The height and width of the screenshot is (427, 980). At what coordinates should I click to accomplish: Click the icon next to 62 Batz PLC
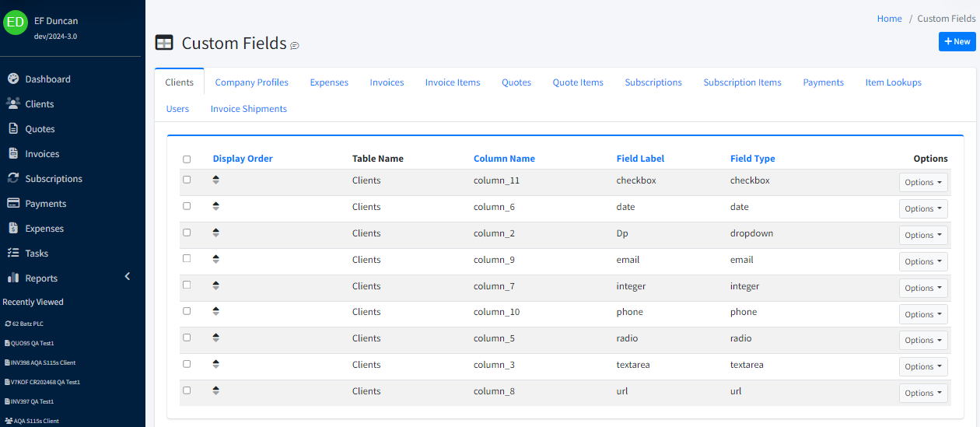click(8, 324)
